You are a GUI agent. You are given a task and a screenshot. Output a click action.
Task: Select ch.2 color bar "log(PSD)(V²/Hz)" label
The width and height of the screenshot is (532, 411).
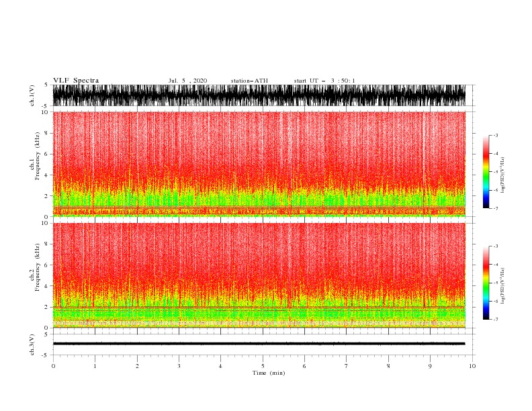[x=503, y=286]
